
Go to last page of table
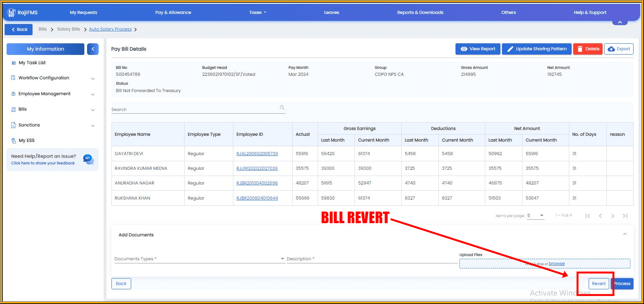(625, 216)
